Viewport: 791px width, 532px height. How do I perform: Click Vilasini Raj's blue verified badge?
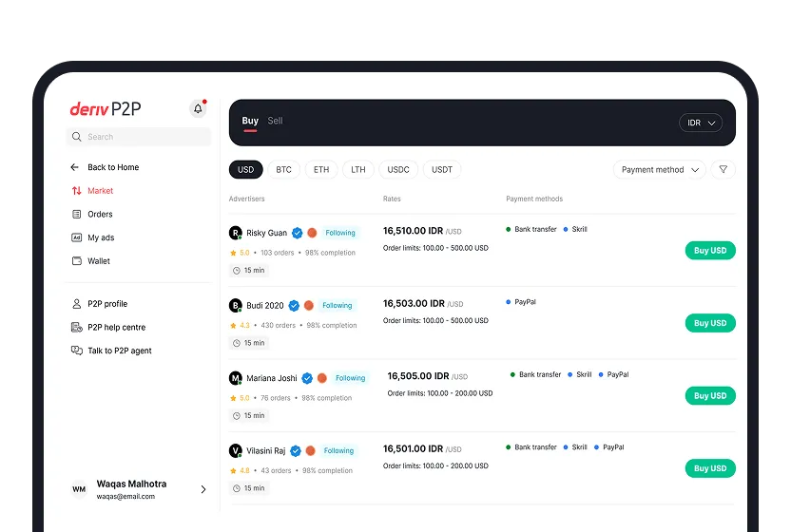[x=296, y=451]
